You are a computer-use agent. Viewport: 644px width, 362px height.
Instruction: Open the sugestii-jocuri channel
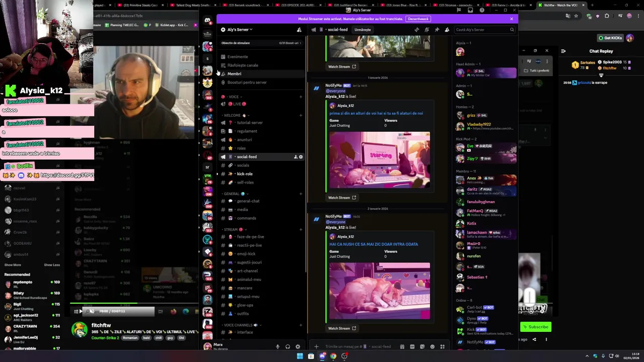click(261, 262)
